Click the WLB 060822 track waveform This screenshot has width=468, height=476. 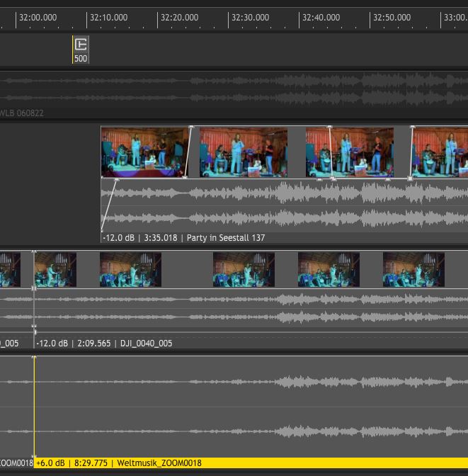point(234,89)
